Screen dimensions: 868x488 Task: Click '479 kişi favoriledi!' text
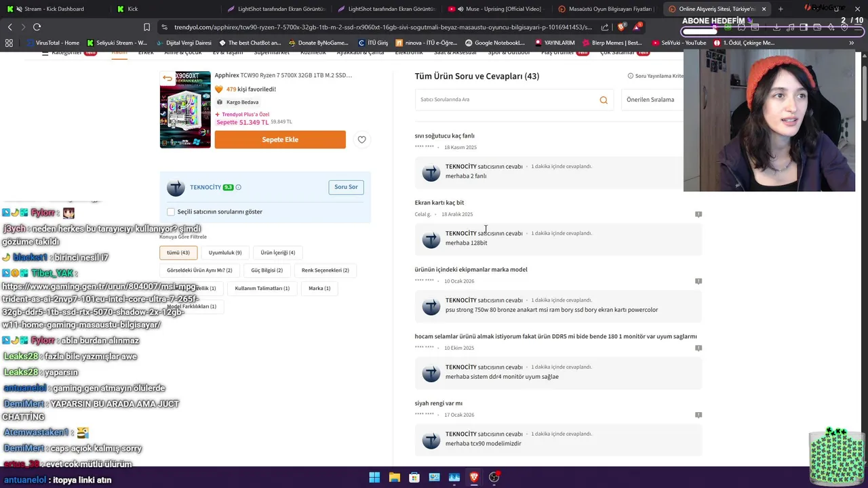point(251,89)
